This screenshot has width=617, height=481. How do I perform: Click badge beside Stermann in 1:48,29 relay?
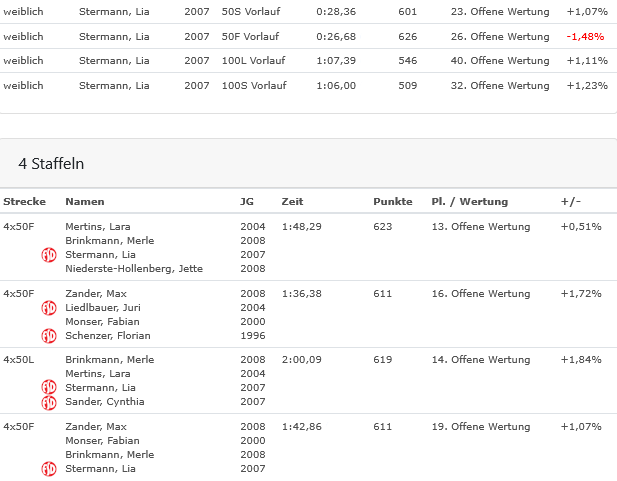48,255
